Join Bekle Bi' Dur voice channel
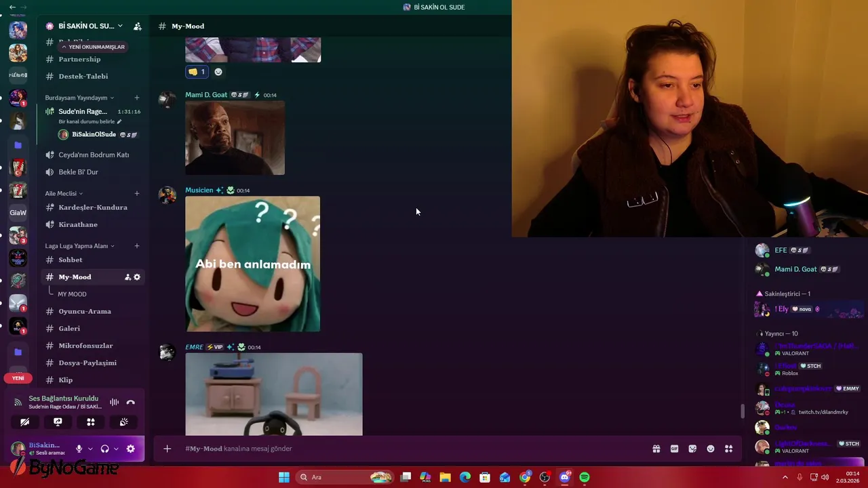The height and width of the screenshot is (488, 868). pyautogui.click(x=79, y=172)
